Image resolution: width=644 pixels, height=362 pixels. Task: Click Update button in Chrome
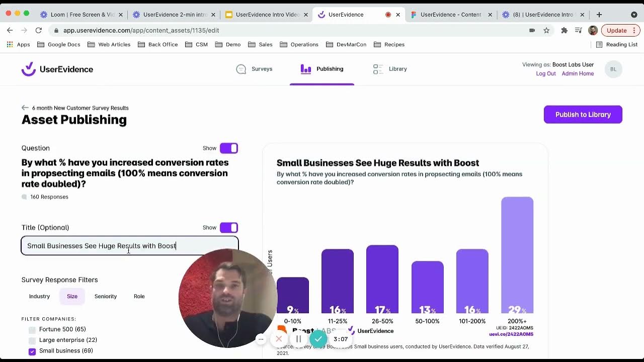pyautogui.click(x=616, y=30)
